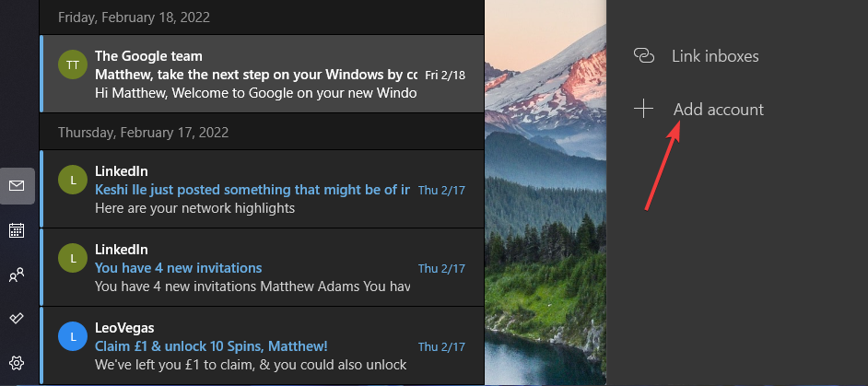Click the mountain landscape background image

pos(544,230)
